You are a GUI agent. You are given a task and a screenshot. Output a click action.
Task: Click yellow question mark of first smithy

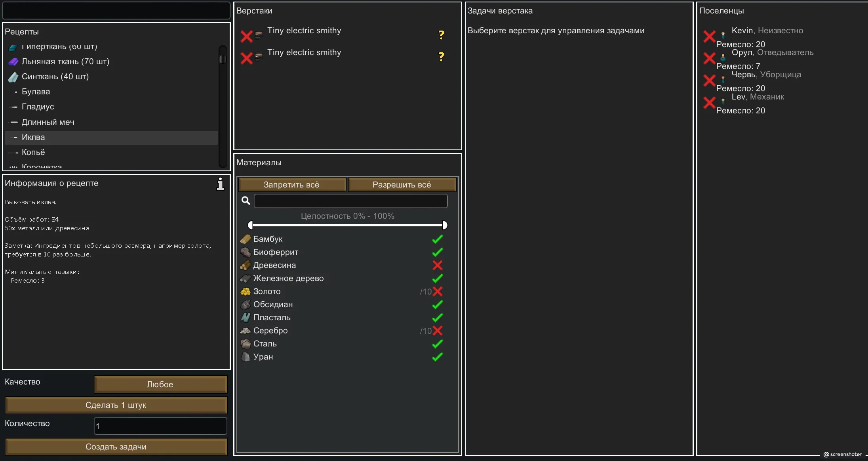click(441, 35)
